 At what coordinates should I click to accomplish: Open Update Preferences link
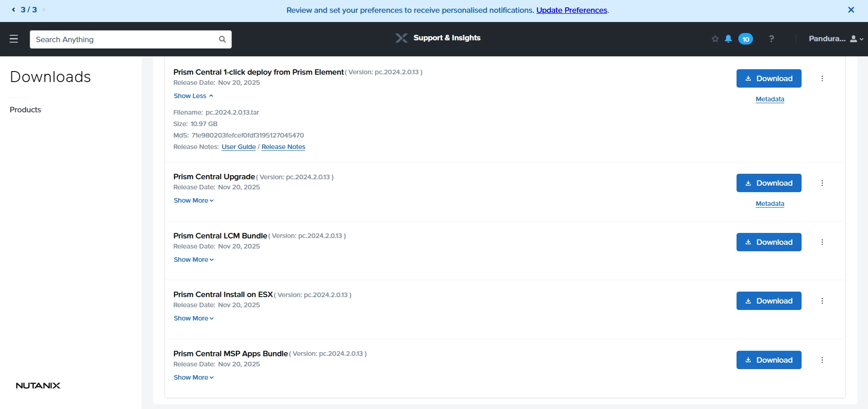[x=572, y=10]
